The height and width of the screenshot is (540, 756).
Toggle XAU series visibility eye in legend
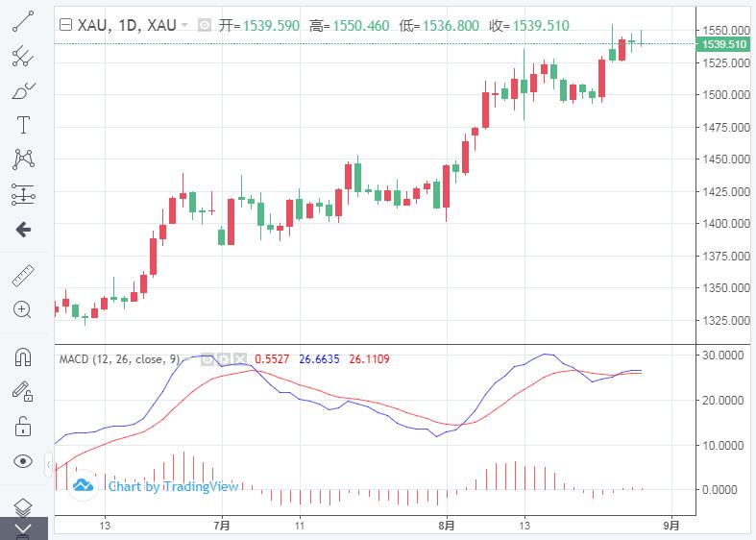[x=205, y=25]
